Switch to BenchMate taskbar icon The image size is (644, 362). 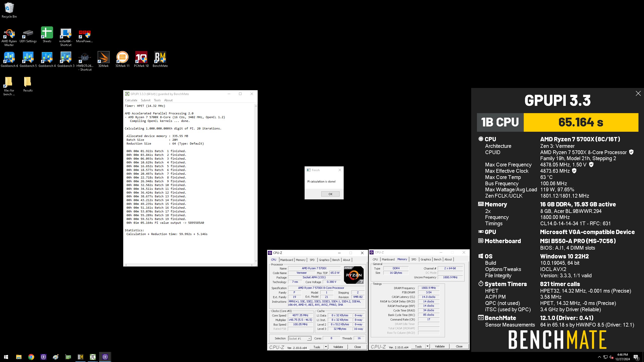[80, 357]
